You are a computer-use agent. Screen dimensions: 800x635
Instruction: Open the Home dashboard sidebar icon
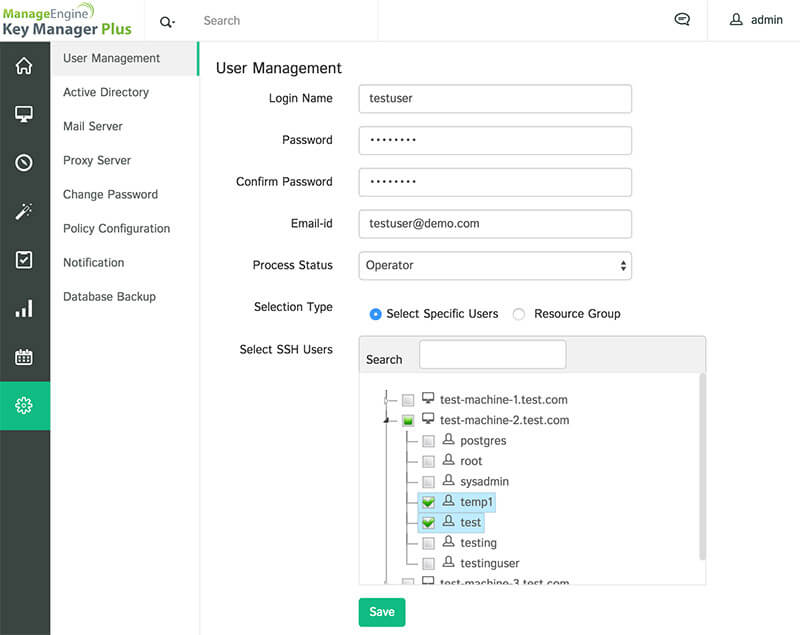(x=24, y=66)
